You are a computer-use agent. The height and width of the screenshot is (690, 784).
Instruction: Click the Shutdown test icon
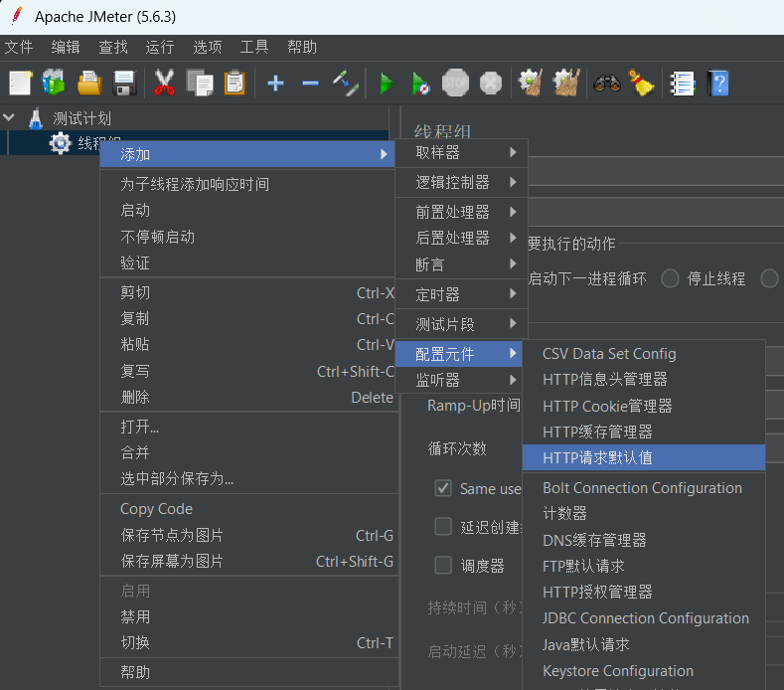[x=491, y=84]
